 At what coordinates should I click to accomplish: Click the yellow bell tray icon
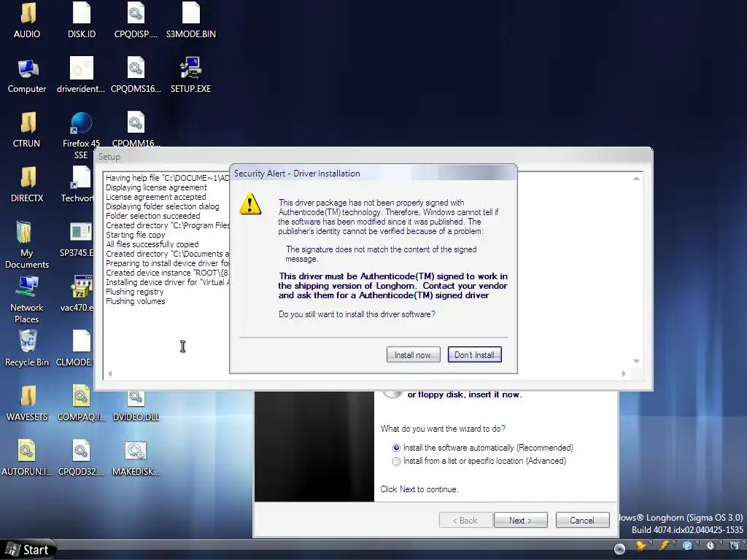click(641, 545)
